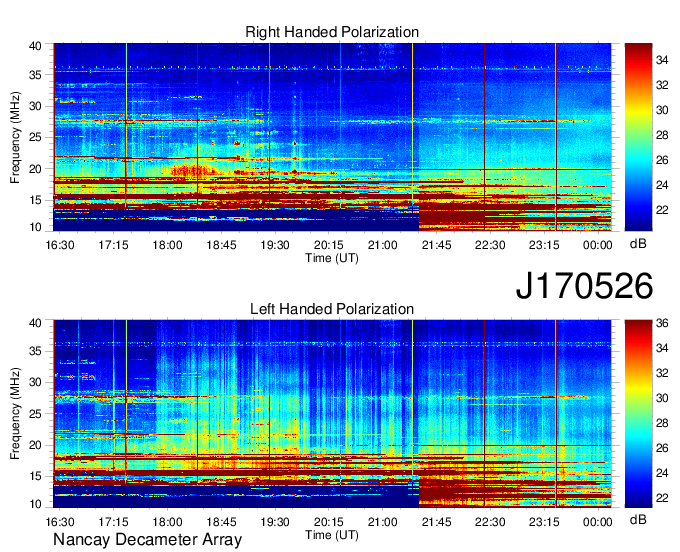Click the Right Handed plot dB colorbar
Screen dimensions: 680x552
[638, 137]
